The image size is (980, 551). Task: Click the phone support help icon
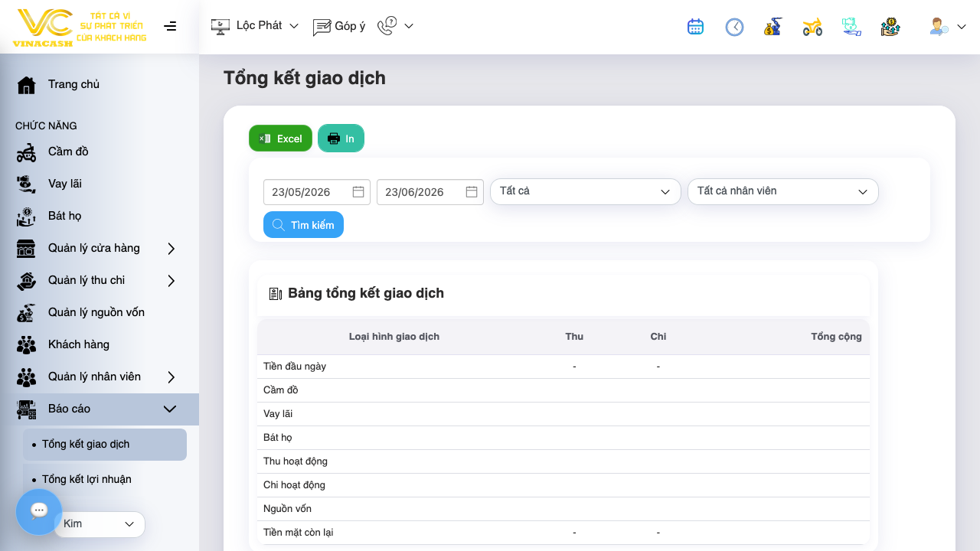click(x=387, y=26)
